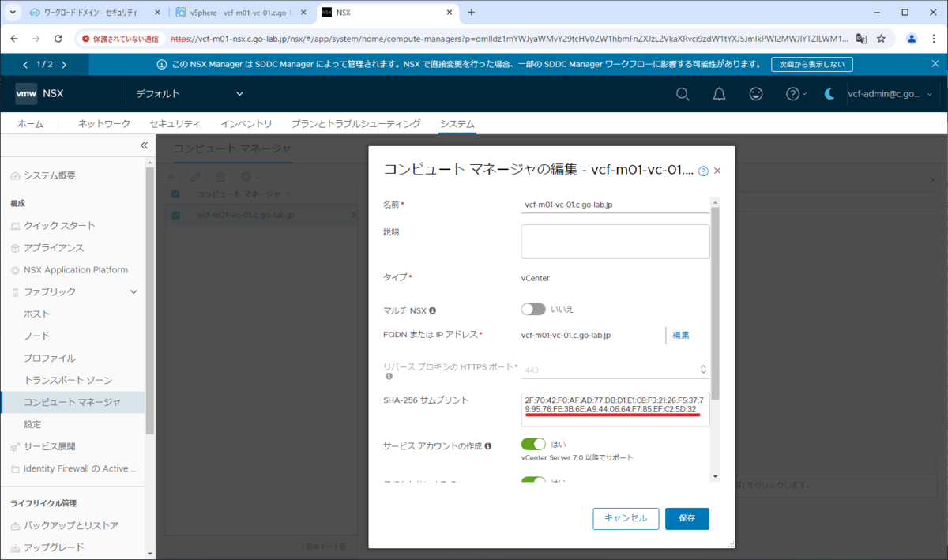Click マルチ NSX info icon
This screenshot has width=948, height=560.
click(432, 310)
